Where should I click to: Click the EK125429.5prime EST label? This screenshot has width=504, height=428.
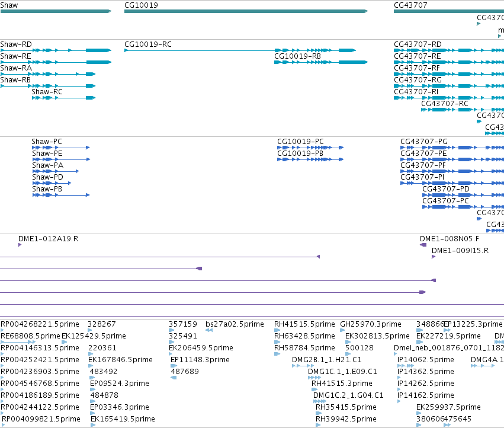click(94, 336)
